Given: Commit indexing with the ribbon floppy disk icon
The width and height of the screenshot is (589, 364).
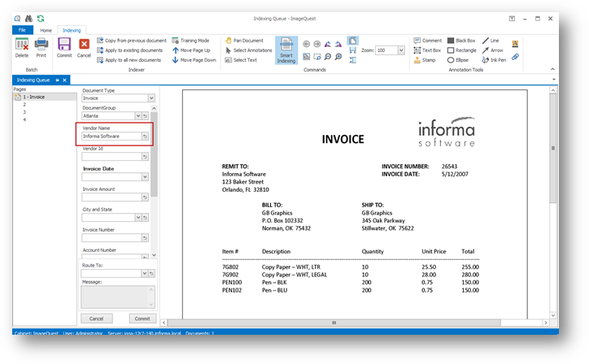Looking at the screenshot, I should click(x=64, y=48).
